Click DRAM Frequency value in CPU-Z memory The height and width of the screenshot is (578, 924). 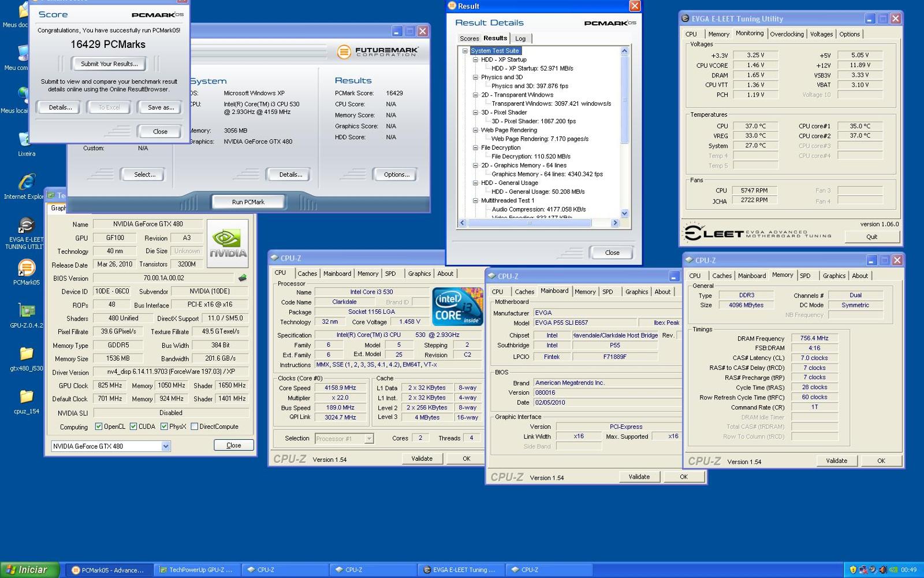click(x=814, y=338)
